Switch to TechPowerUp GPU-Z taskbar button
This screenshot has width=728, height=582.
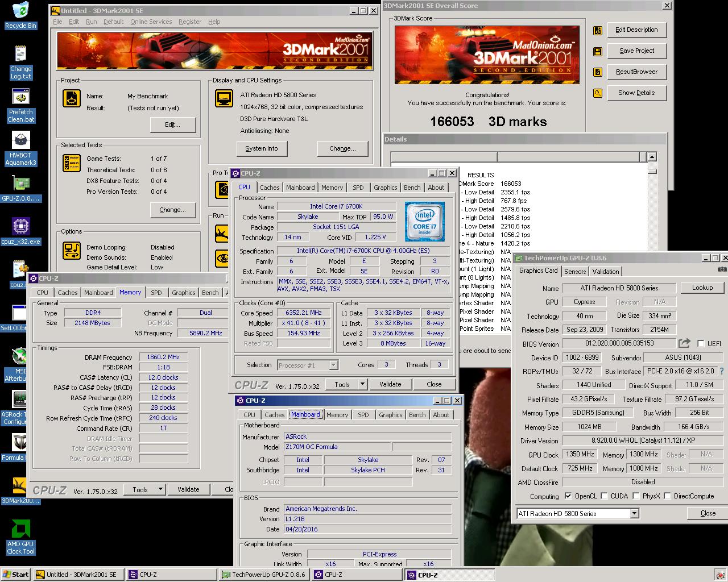click(264, 575)
